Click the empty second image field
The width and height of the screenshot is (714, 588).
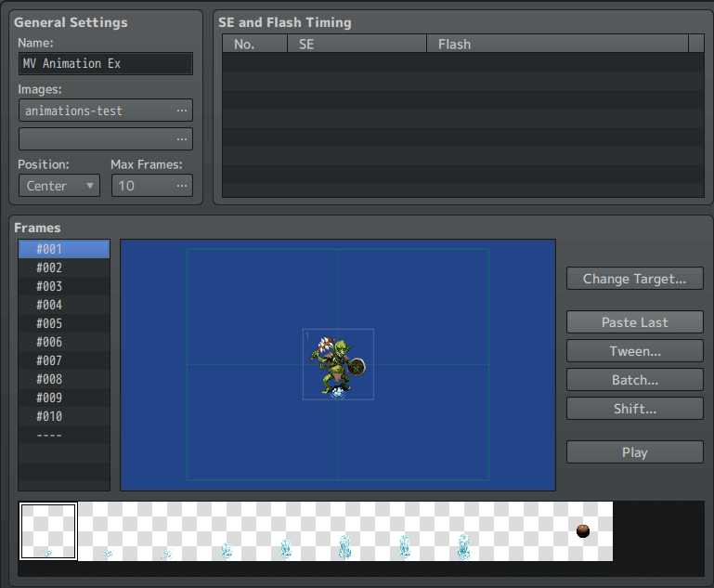(x=106, y=139)
